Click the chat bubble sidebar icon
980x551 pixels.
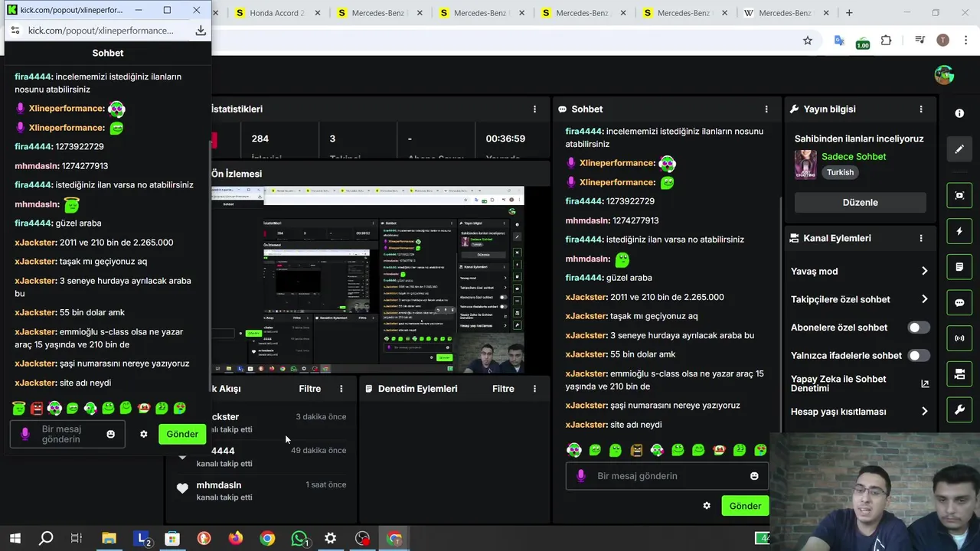[x=959, y=302]
